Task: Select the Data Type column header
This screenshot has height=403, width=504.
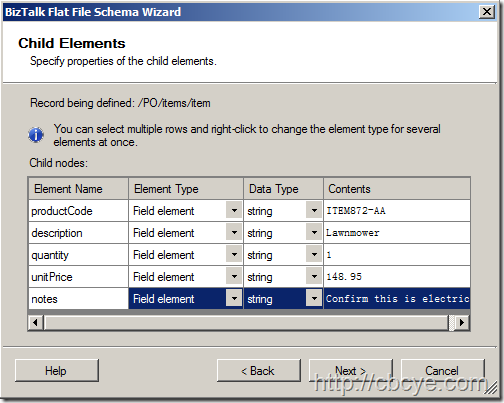Action: pyautogui.click(x=283, y=189)
